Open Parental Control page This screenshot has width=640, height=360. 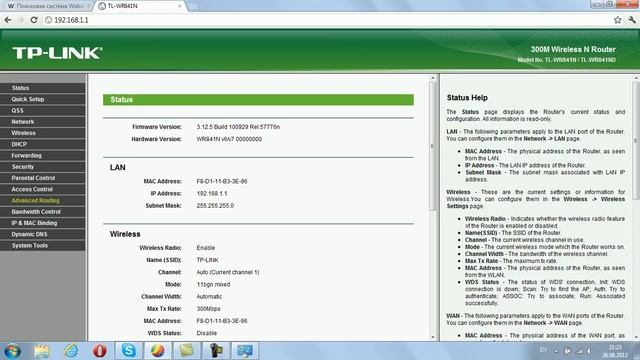point(43,178)
